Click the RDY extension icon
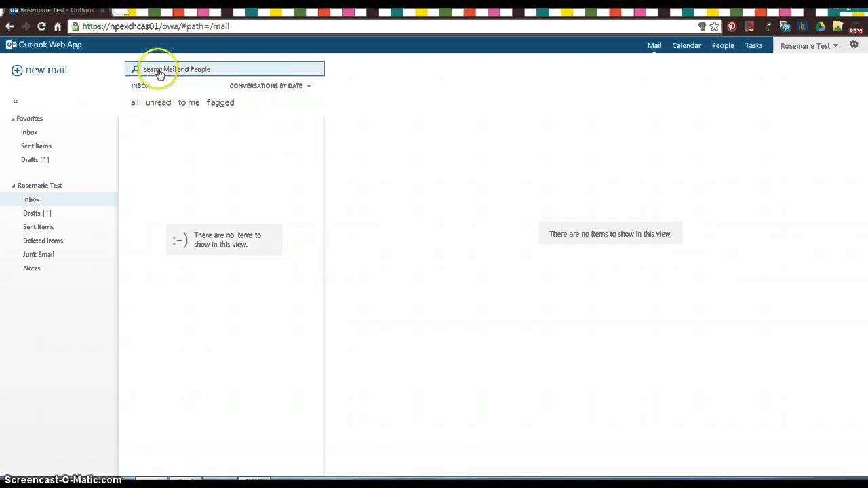 [x=855, y=28]
